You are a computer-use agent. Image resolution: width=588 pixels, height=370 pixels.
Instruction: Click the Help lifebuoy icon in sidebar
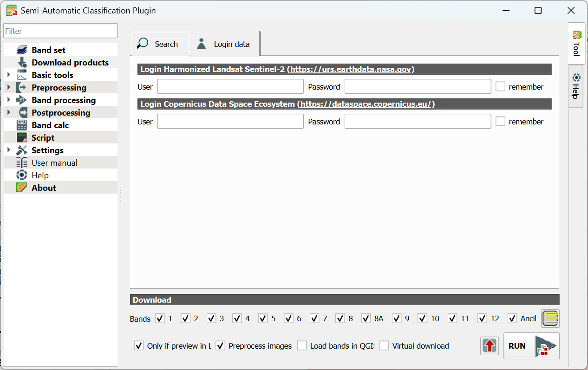point(22,175)
